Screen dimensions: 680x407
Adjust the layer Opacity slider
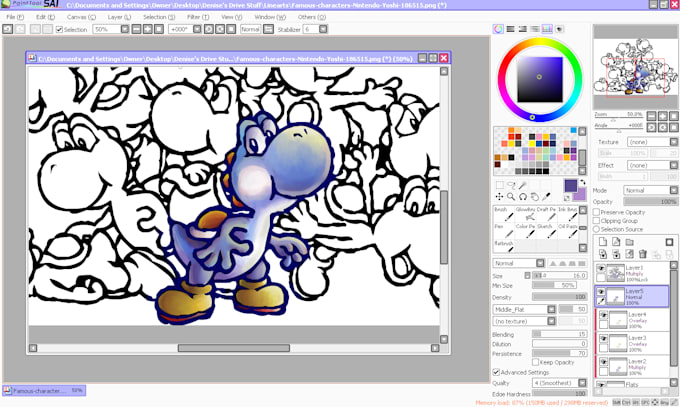click(651, 202)
